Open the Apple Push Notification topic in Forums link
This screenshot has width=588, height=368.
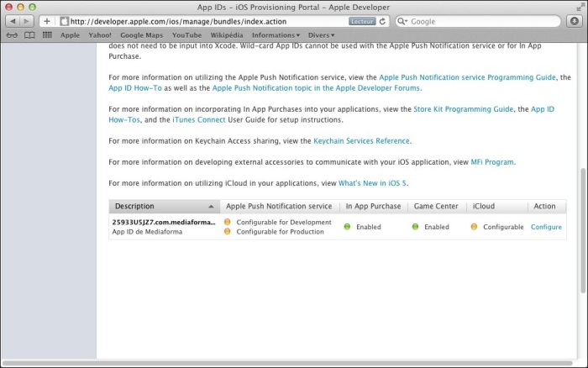[x=316, y=87]
